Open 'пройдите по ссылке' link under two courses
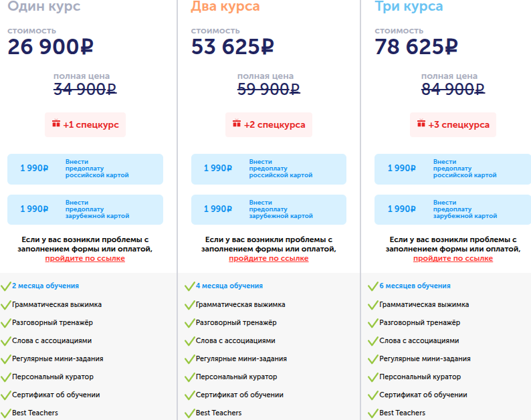Viewport: 531px width, 420px height. click(x=269, y=258)
